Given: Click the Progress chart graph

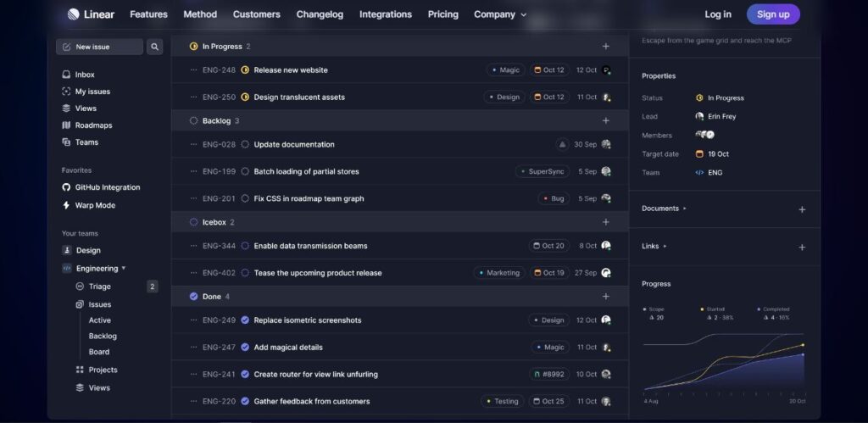Looking at the screenshot, I should (723, 360).
